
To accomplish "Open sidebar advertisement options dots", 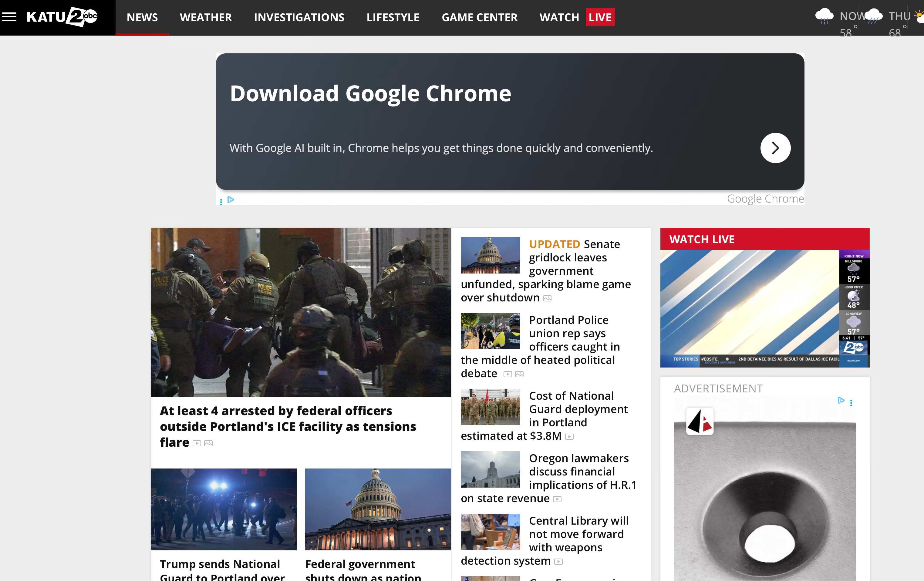I will pyautogui.click(x=851, y=403).
